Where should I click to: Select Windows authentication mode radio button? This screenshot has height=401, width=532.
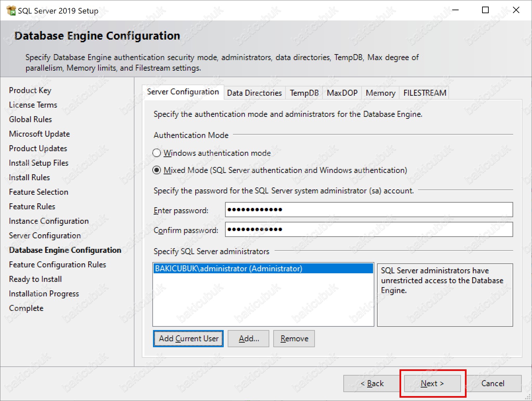tap(157, 153)
